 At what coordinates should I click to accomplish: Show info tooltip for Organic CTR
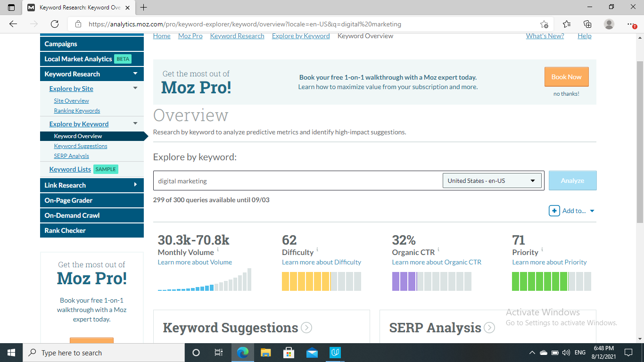[x=438, y=249]
